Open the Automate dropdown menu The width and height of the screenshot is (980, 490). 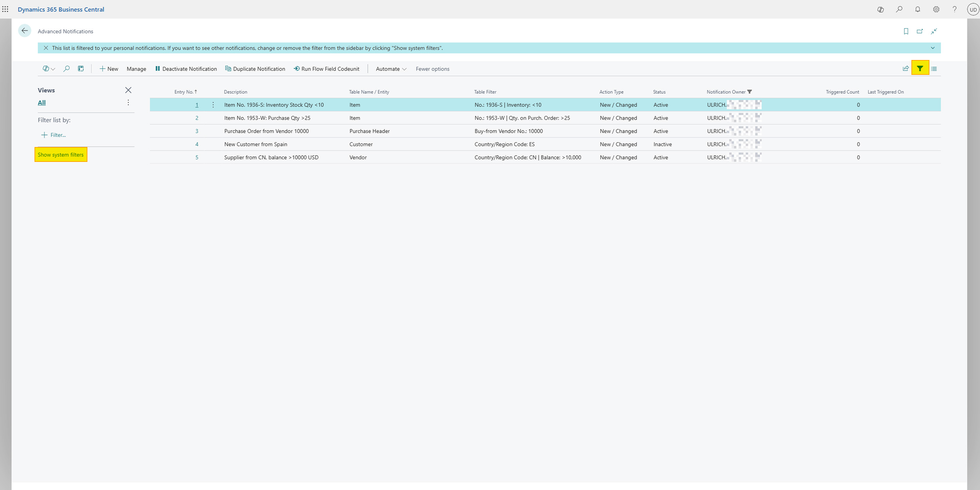click(390, 69)
